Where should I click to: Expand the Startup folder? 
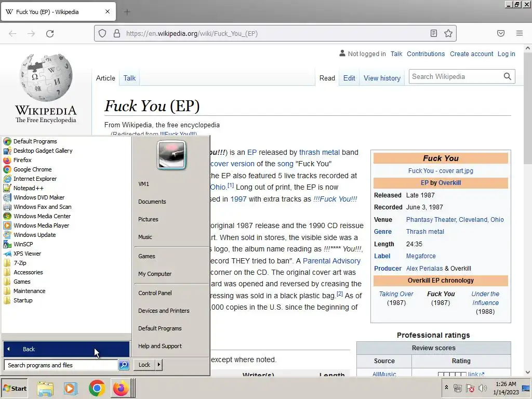click(x=18, y=300)
